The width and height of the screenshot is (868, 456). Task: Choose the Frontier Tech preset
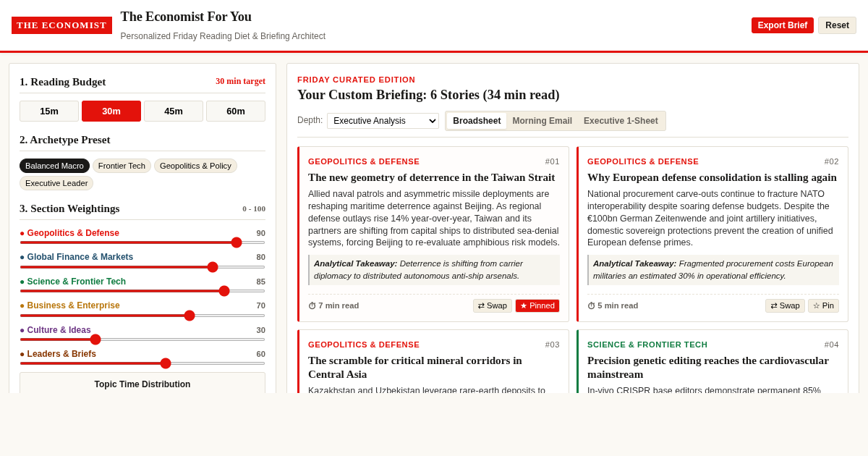(x=122, y=166)
